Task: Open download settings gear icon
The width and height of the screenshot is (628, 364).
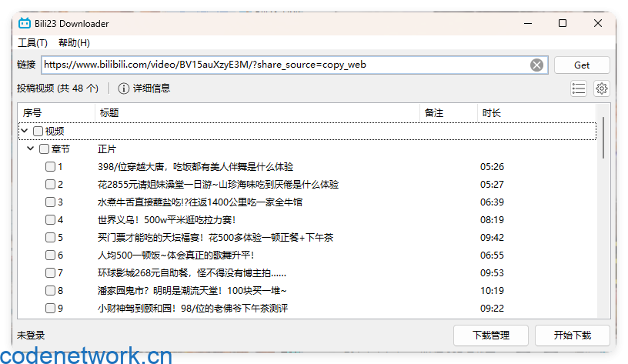Action: [602, 88]
